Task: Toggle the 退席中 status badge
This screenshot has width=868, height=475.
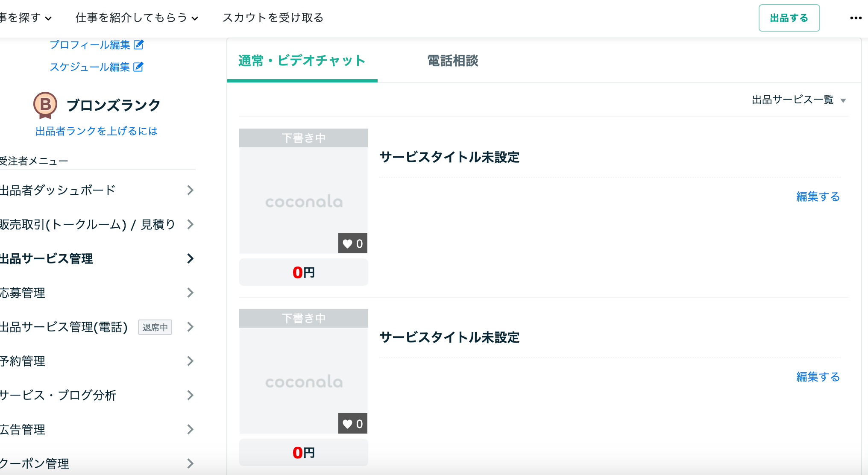Action: (x=155, y=327)
